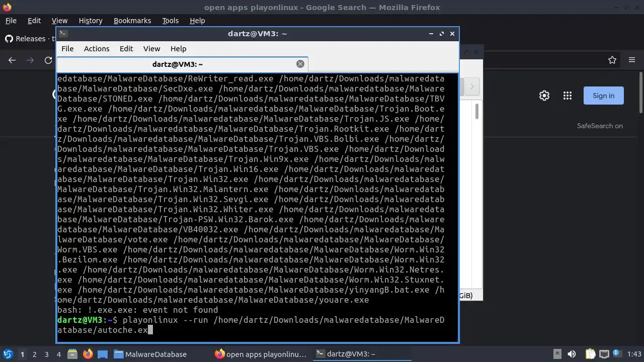The width and height of the screenshot is (644, 362).
Task: Launch Firefox from the panel quicklaunch
Action: pyautogui.click(x=88, y=354)
